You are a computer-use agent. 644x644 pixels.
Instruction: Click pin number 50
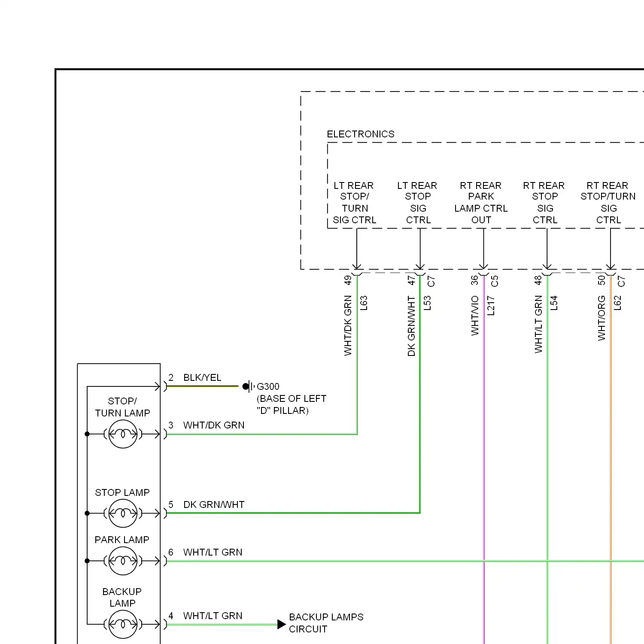coord(601,280)
